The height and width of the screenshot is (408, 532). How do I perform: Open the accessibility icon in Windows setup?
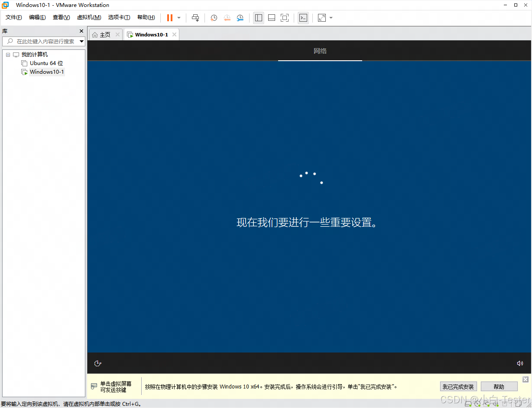(98, 363)
